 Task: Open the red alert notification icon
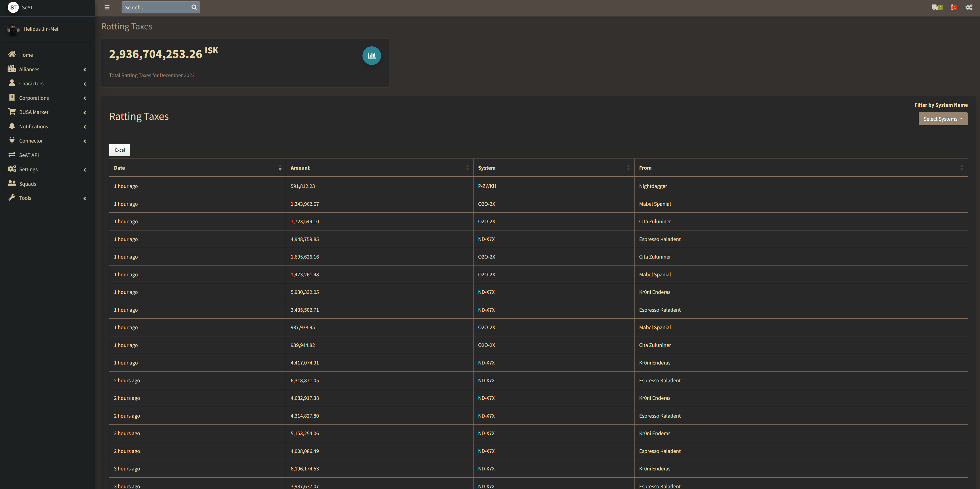[x=954, y=7]
